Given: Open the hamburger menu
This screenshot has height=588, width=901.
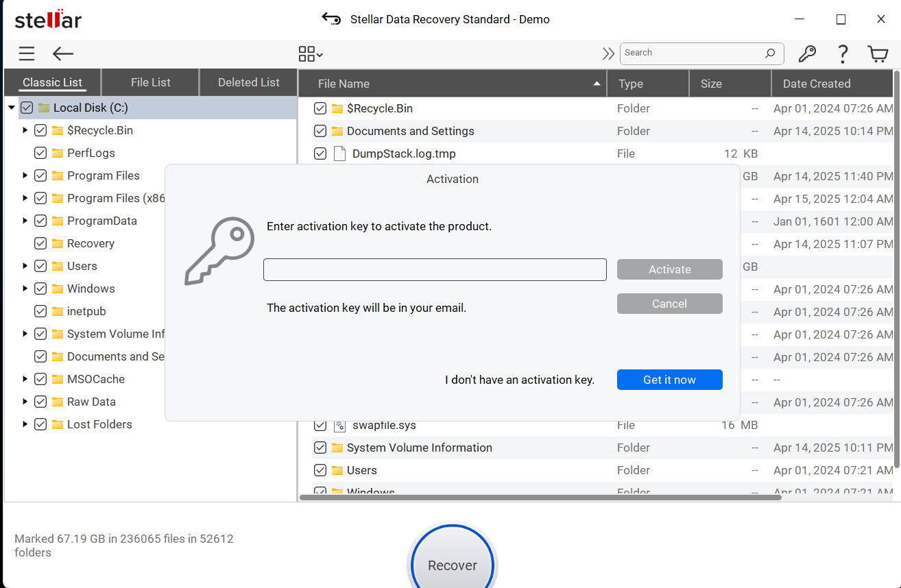Looking at the screenshot, I should point(27,54).
